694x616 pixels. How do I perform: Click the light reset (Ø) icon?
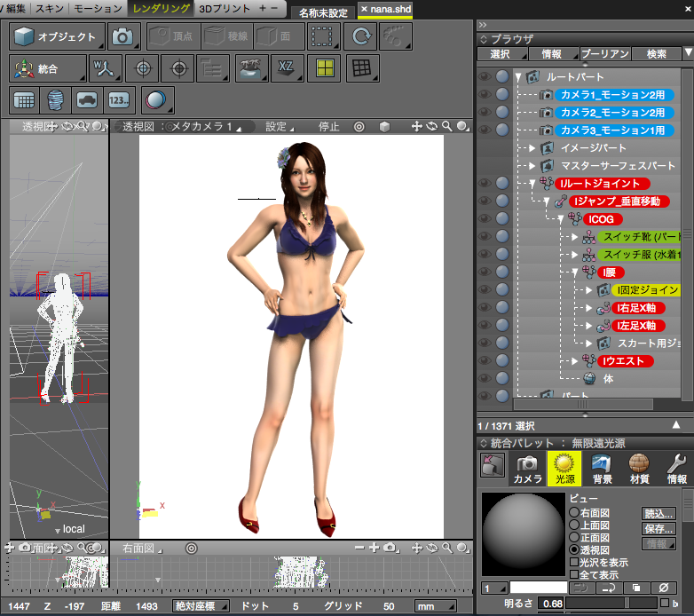pos(664,588)
